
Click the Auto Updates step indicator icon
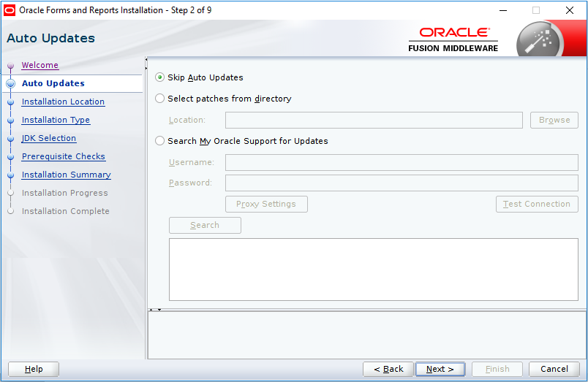[10, 84]
